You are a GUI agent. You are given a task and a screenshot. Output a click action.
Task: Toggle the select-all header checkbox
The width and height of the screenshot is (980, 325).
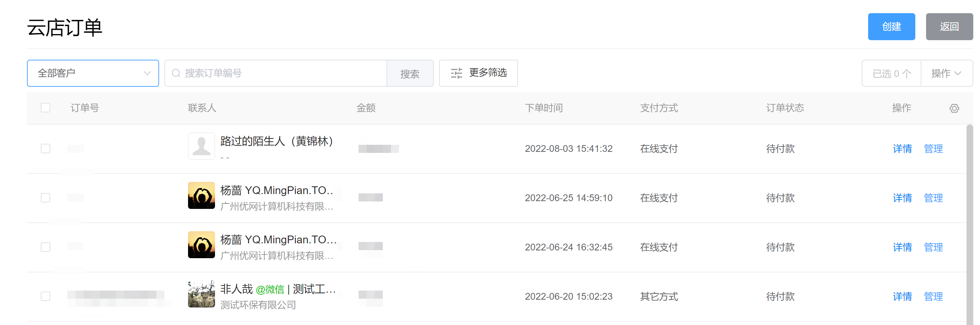[x=45, y=108]
